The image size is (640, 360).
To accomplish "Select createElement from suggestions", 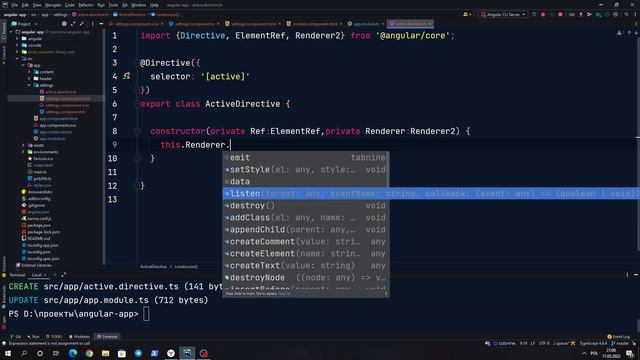I will [x=306, y=253].
